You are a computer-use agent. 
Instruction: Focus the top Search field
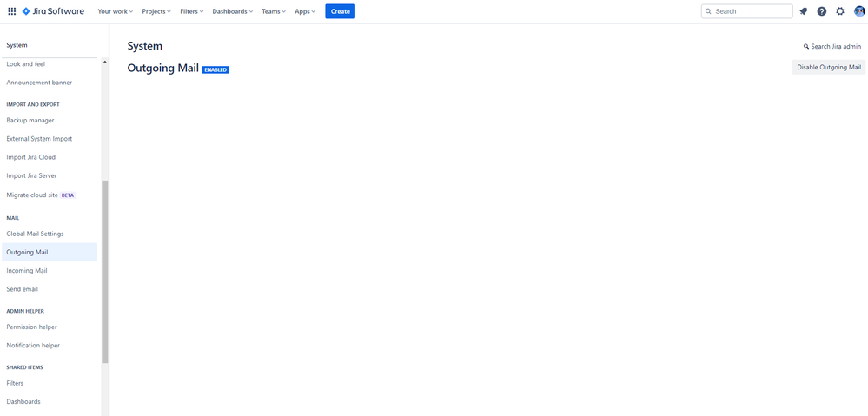pos(746,11)
